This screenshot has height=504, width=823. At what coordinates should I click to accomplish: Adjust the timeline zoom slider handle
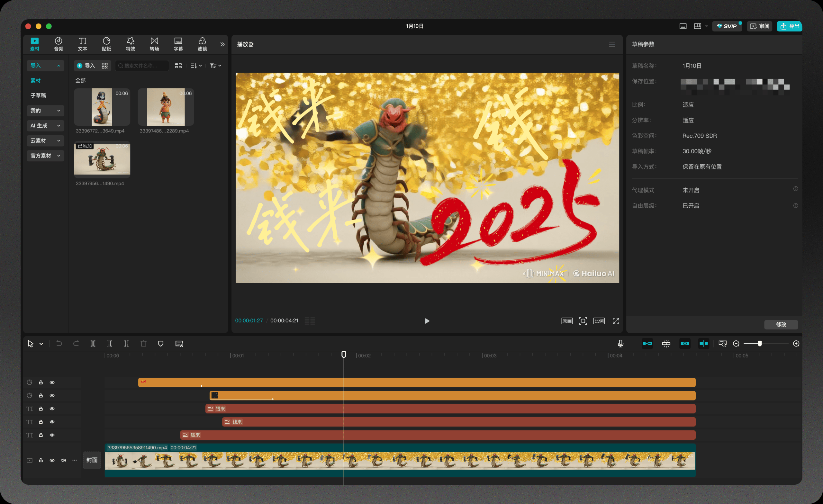pos(760,343)
